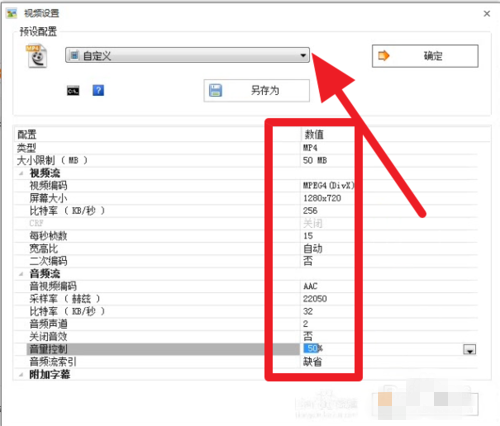This screenshot has height=426, width=500.
Task: Click the audio channel value 2
Action: coord(306,324)
